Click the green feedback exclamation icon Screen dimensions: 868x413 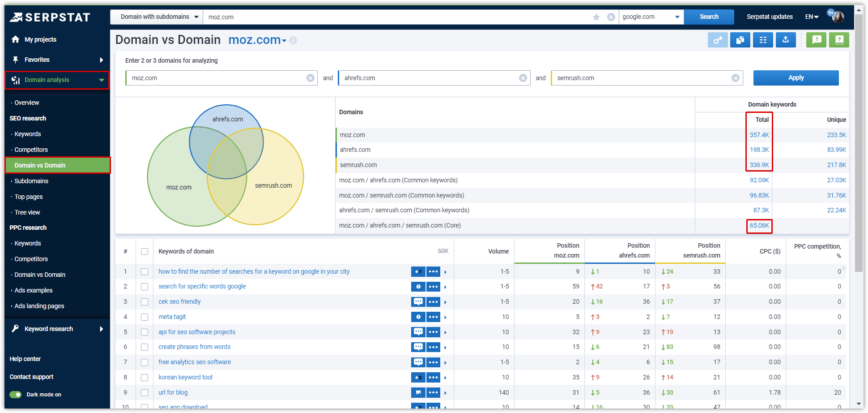coord(817,40)
